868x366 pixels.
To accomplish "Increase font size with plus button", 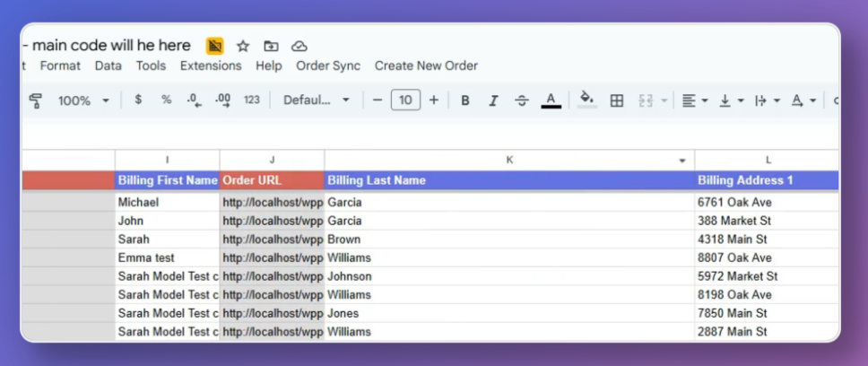I will click(x=434, y=100).
